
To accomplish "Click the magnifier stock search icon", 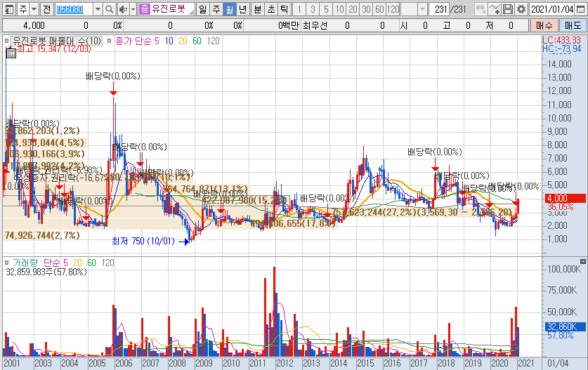I will 109,9.
